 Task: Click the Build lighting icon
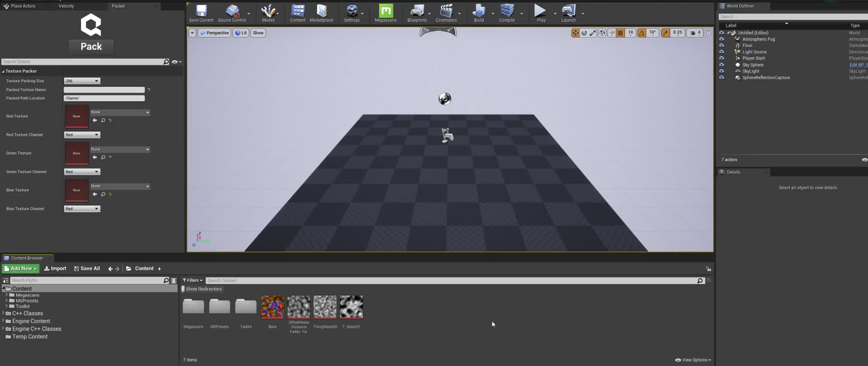[x=479, y=11]
